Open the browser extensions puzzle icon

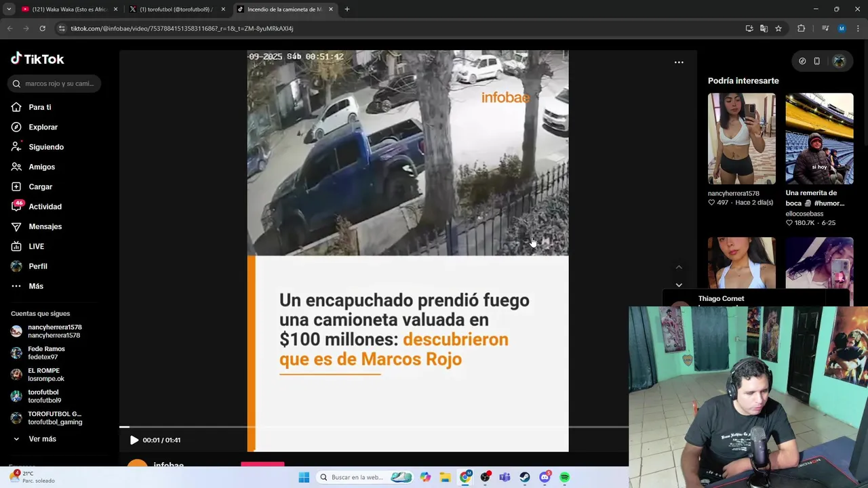tap(802, 28)
